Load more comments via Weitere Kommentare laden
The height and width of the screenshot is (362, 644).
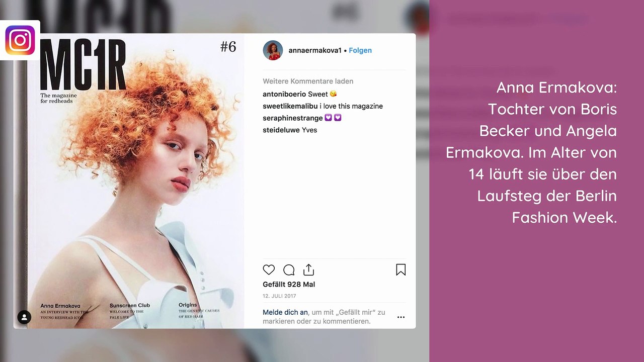tap(308, 81)
